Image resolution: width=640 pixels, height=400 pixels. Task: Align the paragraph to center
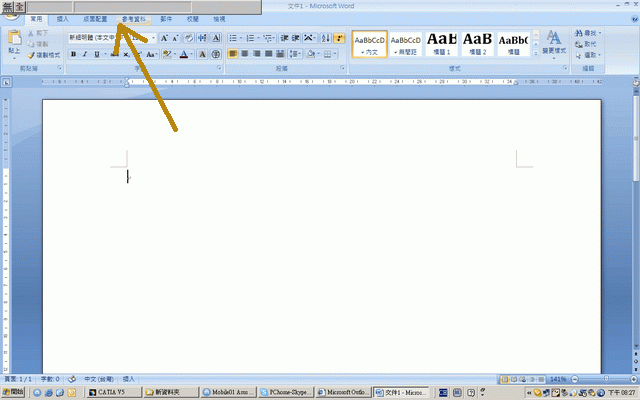245,54
